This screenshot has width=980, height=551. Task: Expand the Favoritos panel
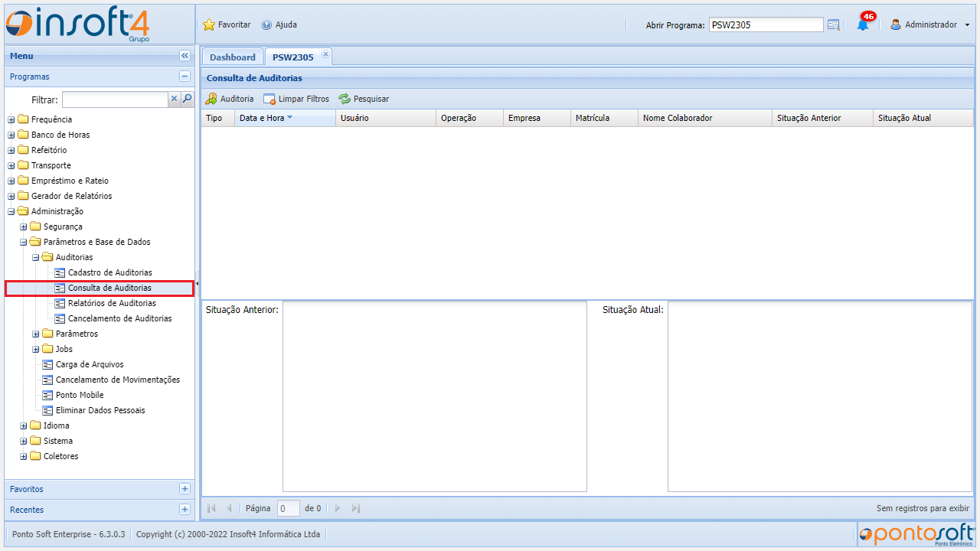(185, 489)
